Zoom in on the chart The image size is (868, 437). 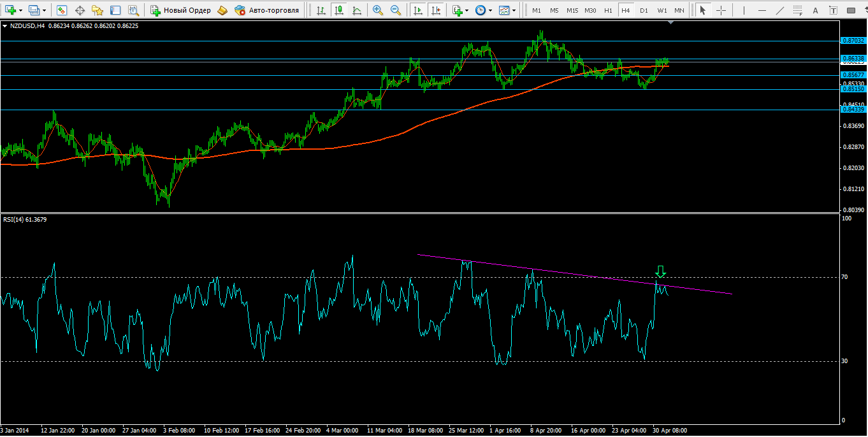point(378,10)
